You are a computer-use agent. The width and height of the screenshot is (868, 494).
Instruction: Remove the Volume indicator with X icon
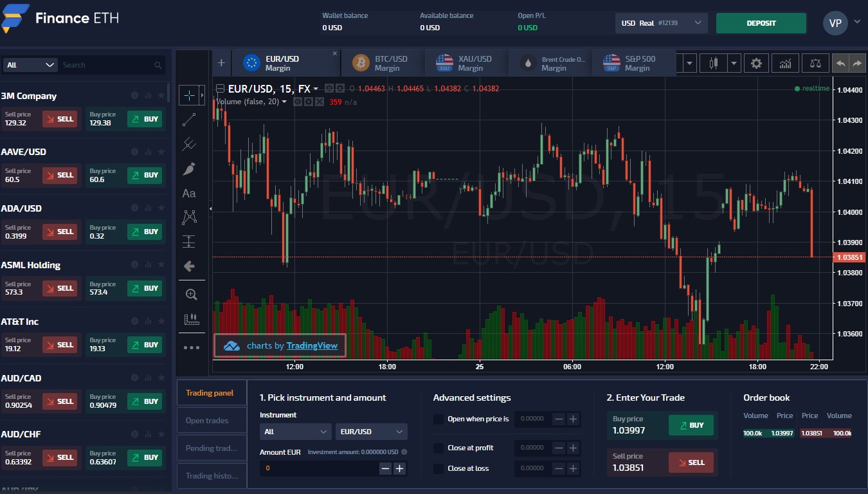click(319, 102)
